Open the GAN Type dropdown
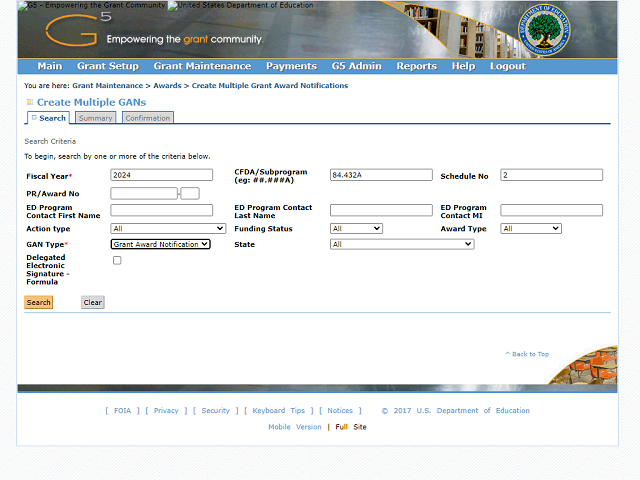This screenshot has height=480, width=640. click(x=160, y=244)
